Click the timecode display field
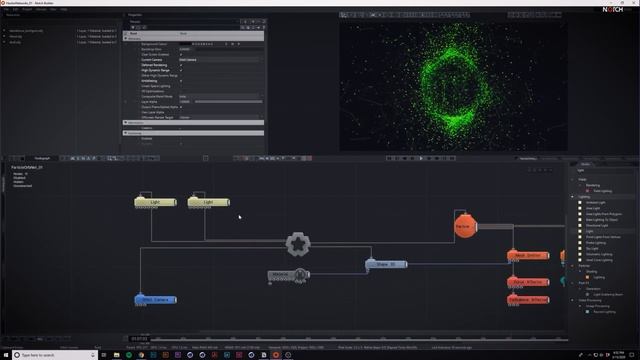Screen dimensions: 640x360 pyautogui.click(x=139, y=339)
